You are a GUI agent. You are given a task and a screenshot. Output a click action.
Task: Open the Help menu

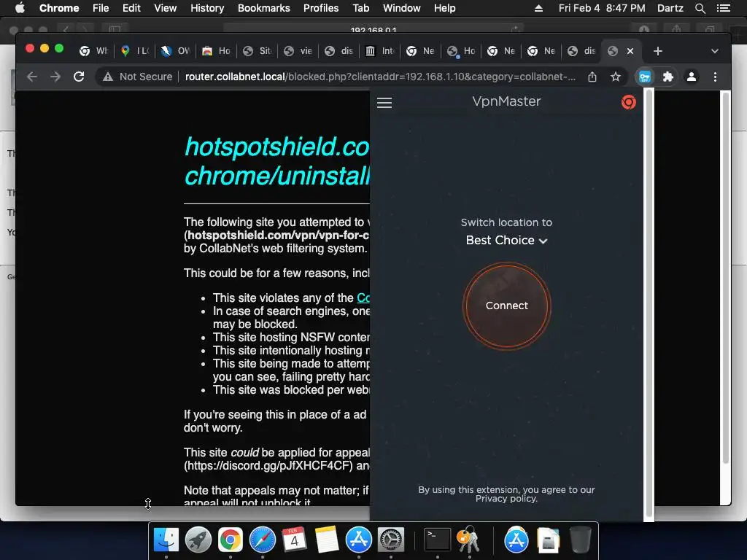[x=444, y=8]
